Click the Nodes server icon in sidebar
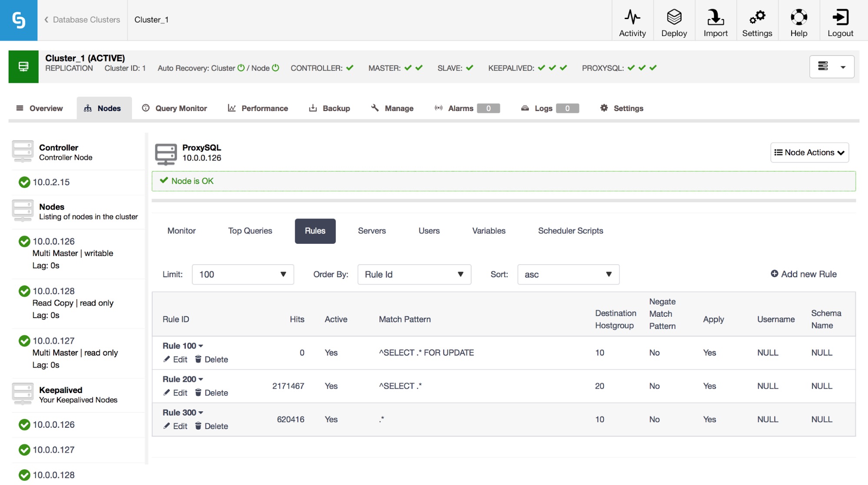The height and width of the screenshot is (485, 868). pyautogui.click(x=23, y=210)
